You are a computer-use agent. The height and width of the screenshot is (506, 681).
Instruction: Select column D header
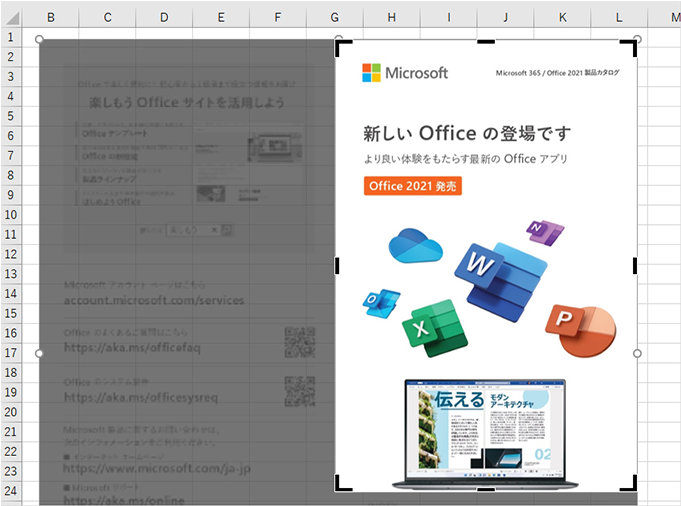click(164, 17)
